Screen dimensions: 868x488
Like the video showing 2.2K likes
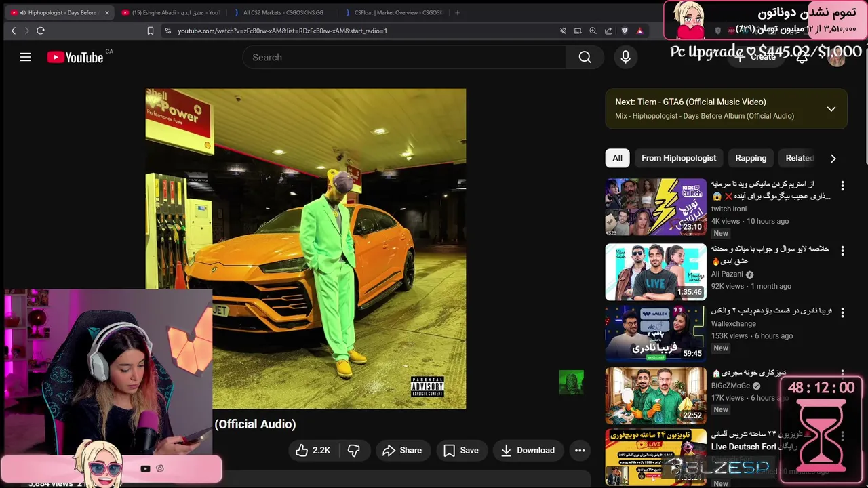[x=313, y=450]
